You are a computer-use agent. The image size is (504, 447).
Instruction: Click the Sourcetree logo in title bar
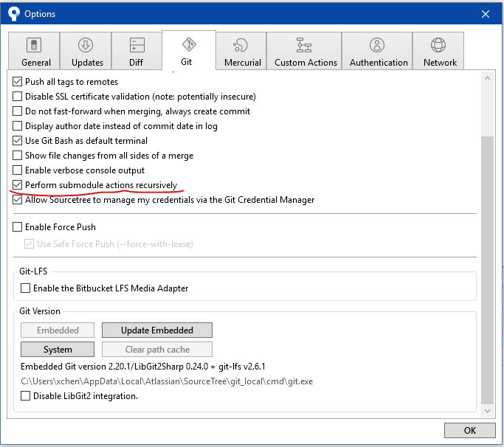[x=13, y=14]
